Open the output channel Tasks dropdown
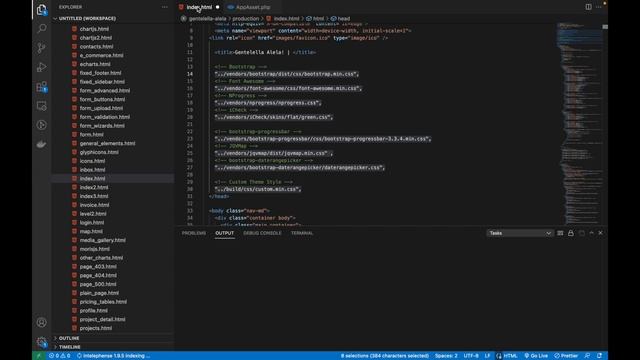The width and height of the screenshot is (640, 360). (x=520, y=233)
